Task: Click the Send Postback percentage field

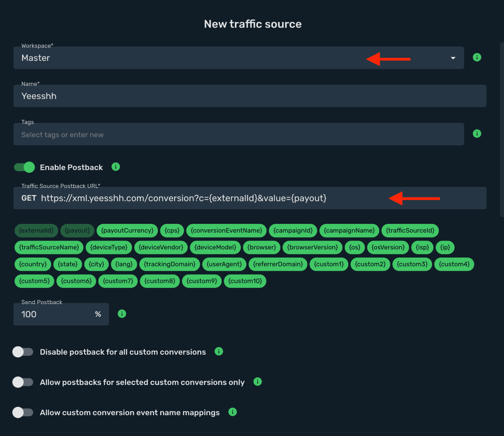Action: pyautogui.click(x=61, y=314)
